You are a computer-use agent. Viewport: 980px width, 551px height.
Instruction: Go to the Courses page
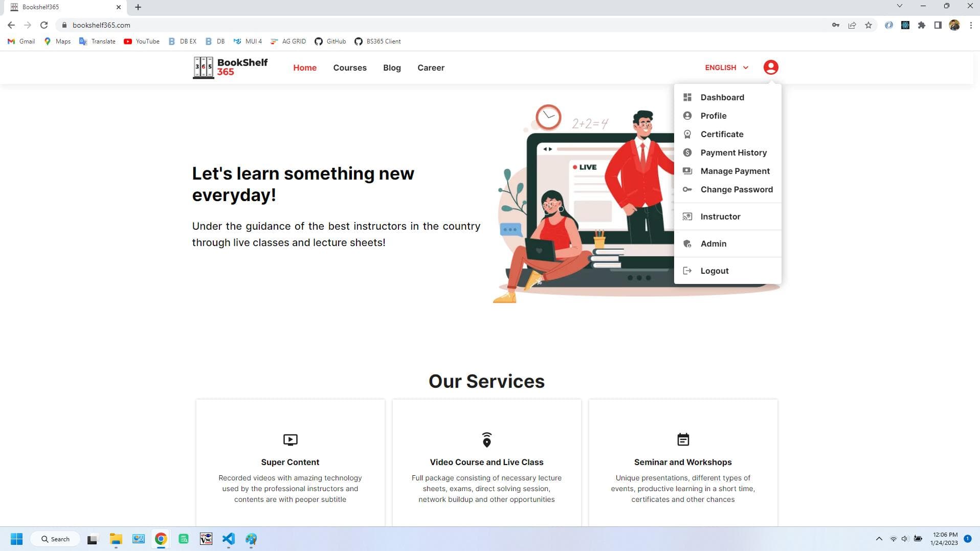click(x=350, y=68)
